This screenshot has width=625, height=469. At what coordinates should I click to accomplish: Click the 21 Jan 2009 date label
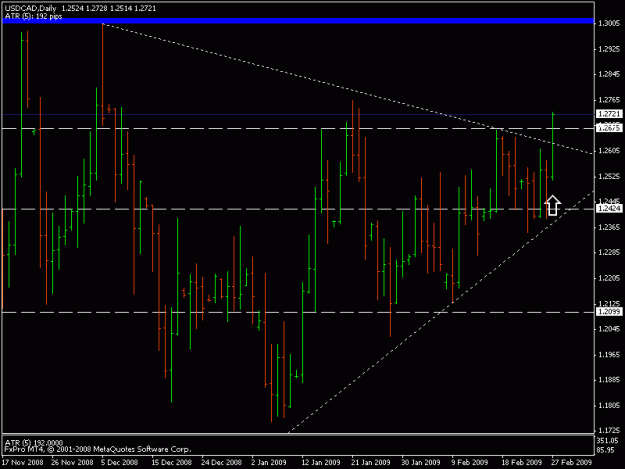tap(371, 462)
